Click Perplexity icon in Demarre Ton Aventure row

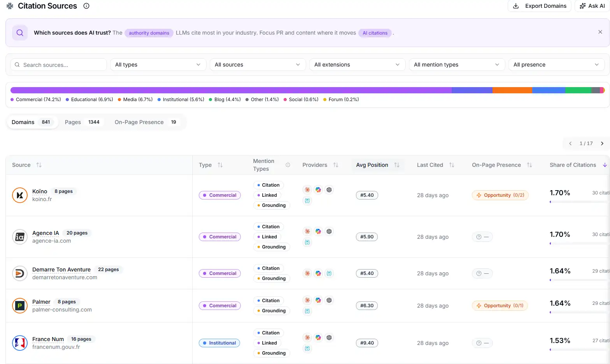point(329,273)
